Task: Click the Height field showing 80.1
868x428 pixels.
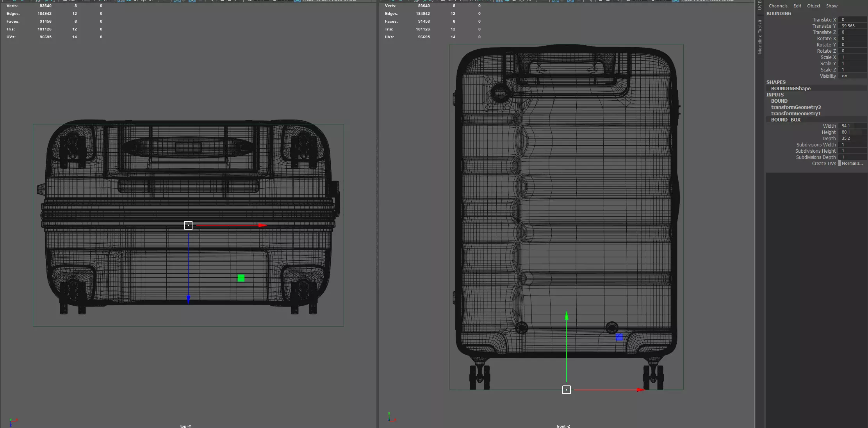Action: click(x=853, y=132)
